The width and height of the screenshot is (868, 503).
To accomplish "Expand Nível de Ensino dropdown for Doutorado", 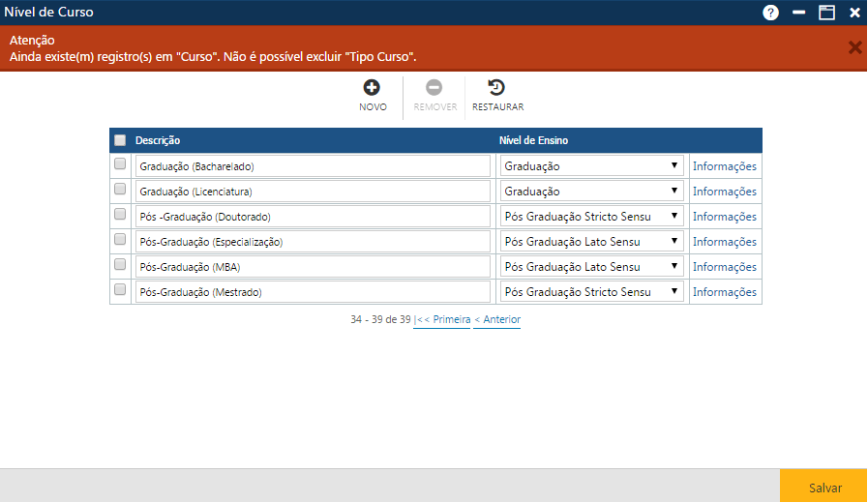I will (591, 217).
